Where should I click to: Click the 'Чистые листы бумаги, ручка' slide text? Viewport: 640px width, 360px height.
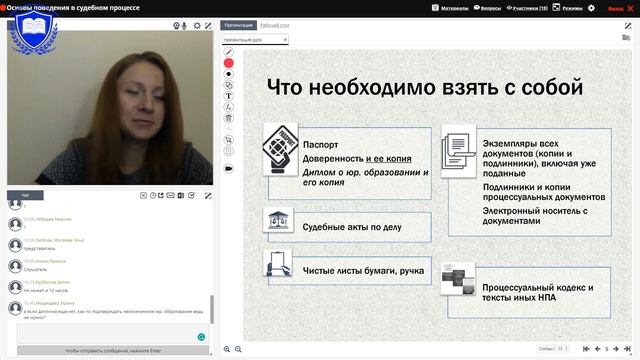pyautogui.click(x=363, y=271)
